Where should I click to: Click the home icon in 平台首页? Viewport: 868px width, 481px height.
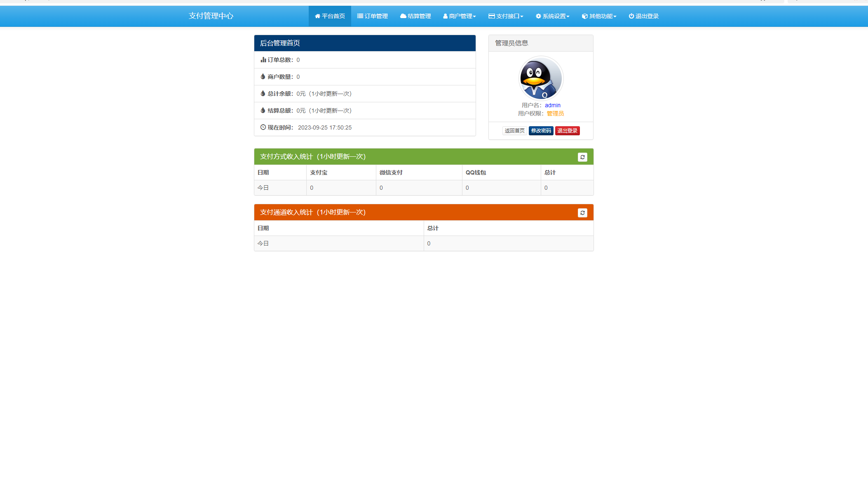(317, 16)
